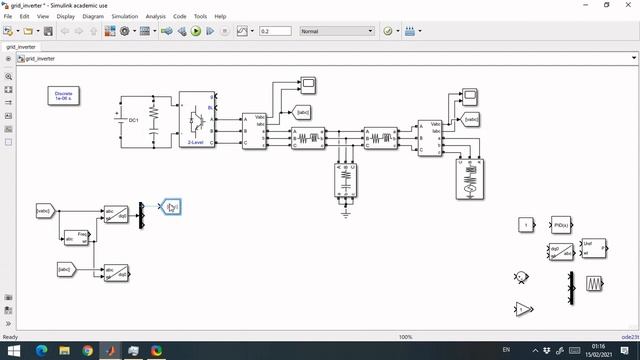640x360 pixels.
Task: Open the Simulation menu
Action: point(125,16)
